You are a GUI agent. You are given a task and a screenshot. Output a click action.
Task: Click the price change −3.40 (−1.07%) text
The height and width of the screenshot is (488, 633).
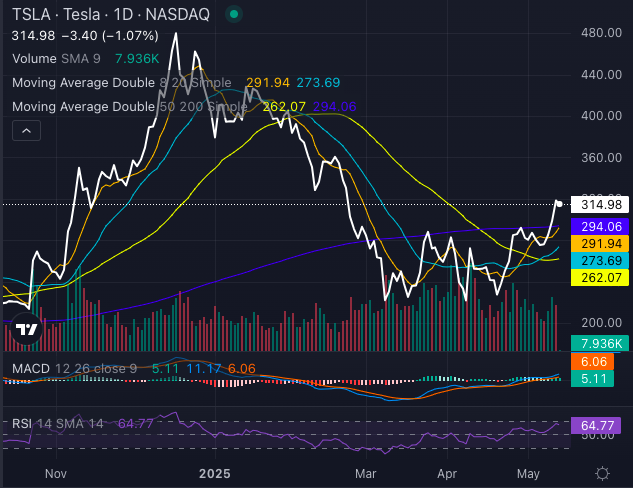tap(110, 36)
